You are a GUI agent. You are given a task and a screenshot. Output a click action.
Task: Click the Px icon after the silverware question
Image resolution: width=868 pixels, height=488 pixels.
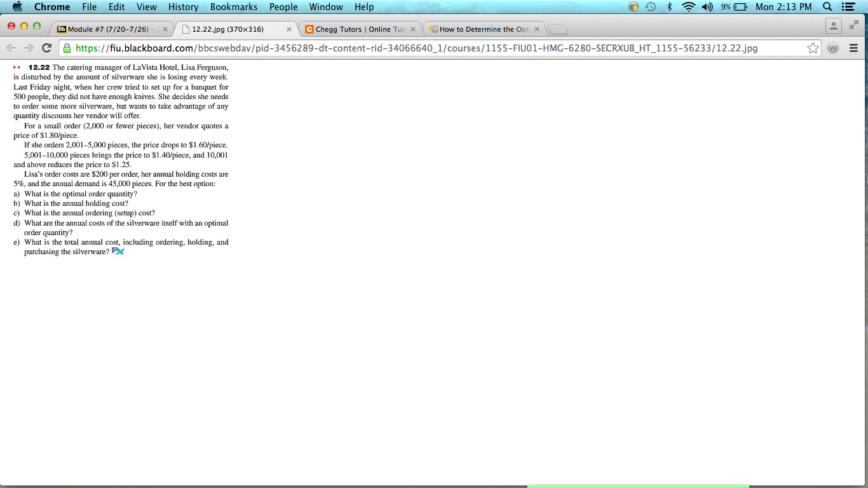point(118,251)
